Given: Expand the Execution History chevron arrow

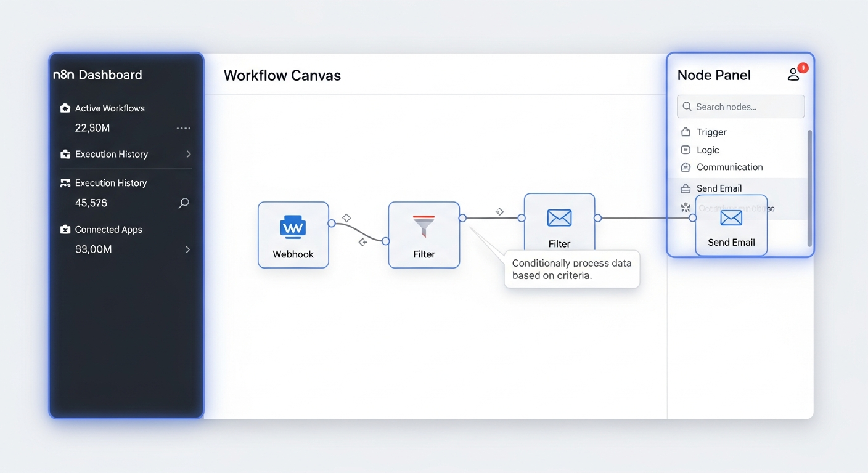Looking at the screenshot, I should pyautogui.click(x=188, y=154).
